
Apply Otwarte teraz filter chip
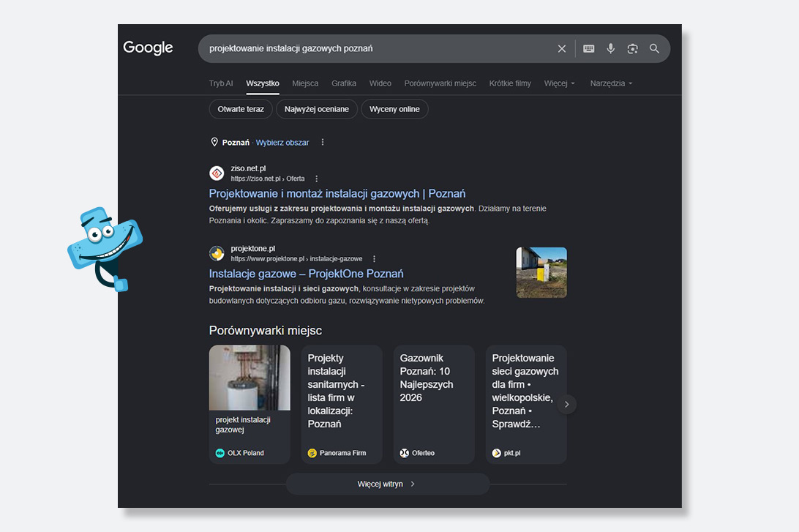[x=241, y=109]
